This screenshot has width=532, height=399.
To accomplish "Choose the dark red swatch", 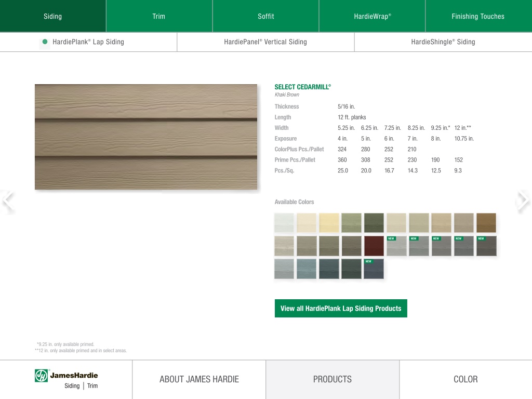I will 374,246.
